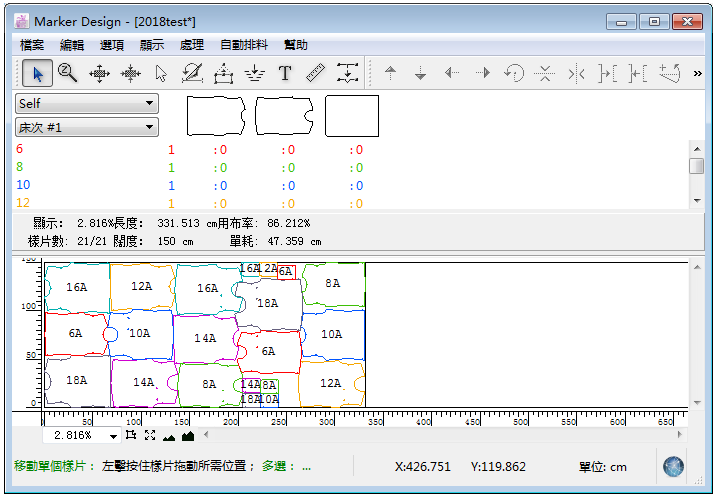Open the 幫助 menu

click(295, 45)
